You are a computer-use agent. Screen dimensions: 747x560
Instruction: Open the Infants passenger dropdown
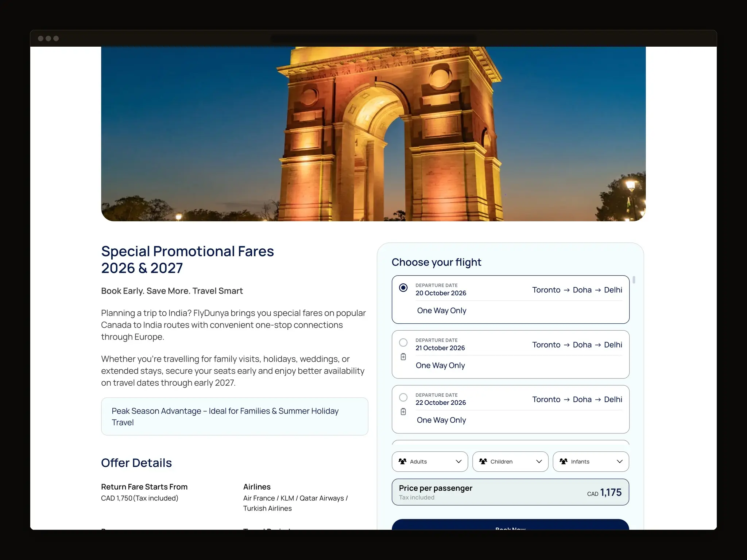click(x=591, y=462)
